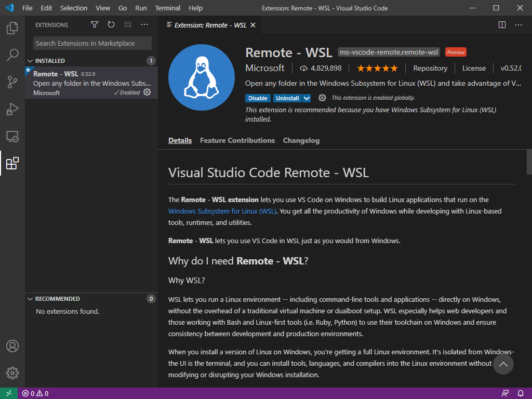Follow Windows Subsystem for Linux (WSL) link
The width and height of the screenshot is (532, 399).
click(x=222, y=211)
